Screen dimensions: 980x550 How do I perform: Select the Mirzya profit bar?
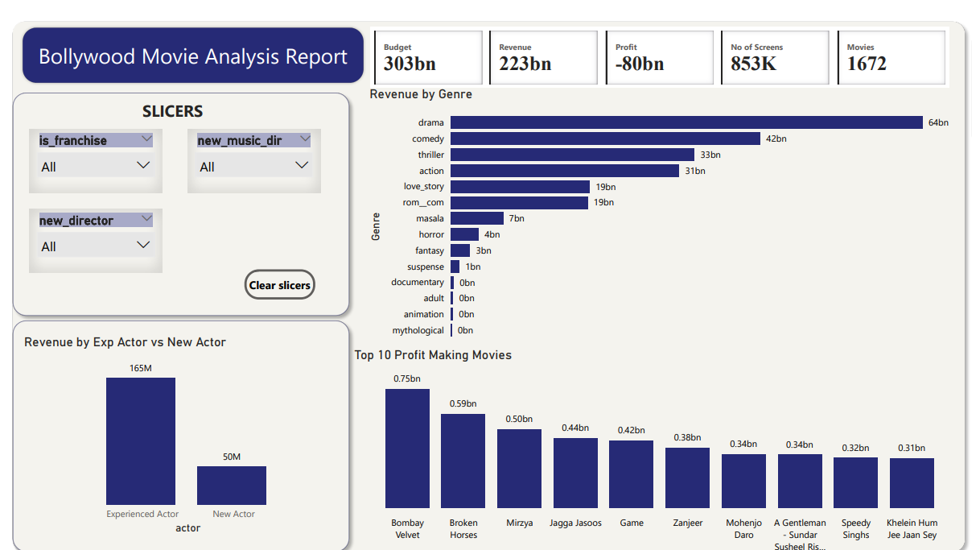(519, 468)
